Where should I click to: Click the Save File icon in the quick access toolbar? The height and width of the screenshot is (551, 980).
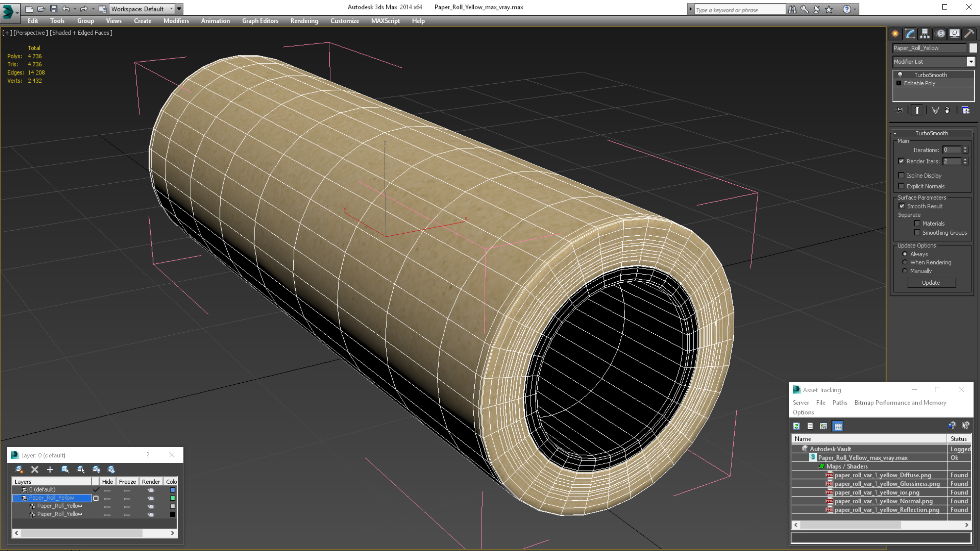pyautogui.click(x=54, y=9)
